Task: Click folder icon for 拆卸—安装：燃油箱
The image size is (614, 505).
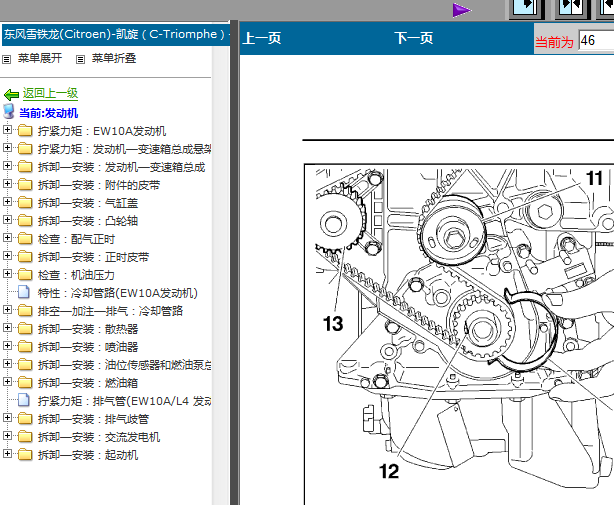Action: pyautogui.click(x=25, y=382)
